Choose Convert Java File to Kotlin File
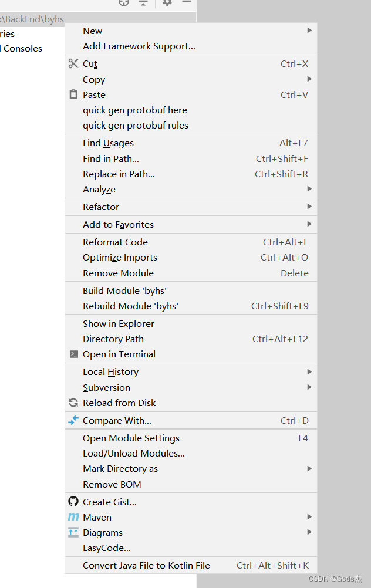 click(x=191, y=566)
